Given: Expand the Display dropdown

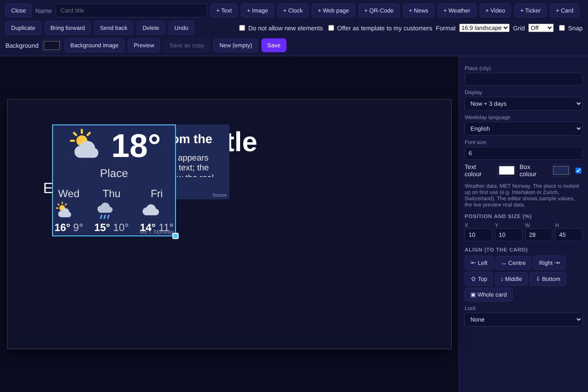Looking at the screenshot, I should (523, 103).
